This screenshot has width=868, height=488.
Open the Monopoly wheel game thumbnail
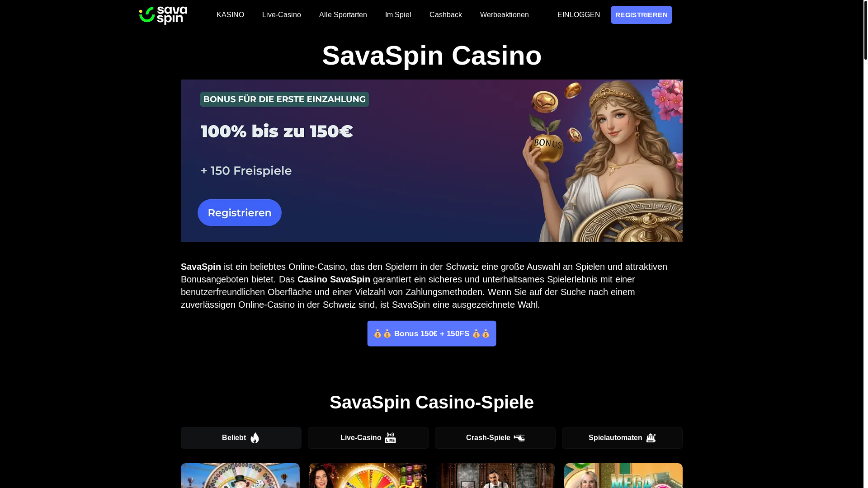click(x=240, y=475)
